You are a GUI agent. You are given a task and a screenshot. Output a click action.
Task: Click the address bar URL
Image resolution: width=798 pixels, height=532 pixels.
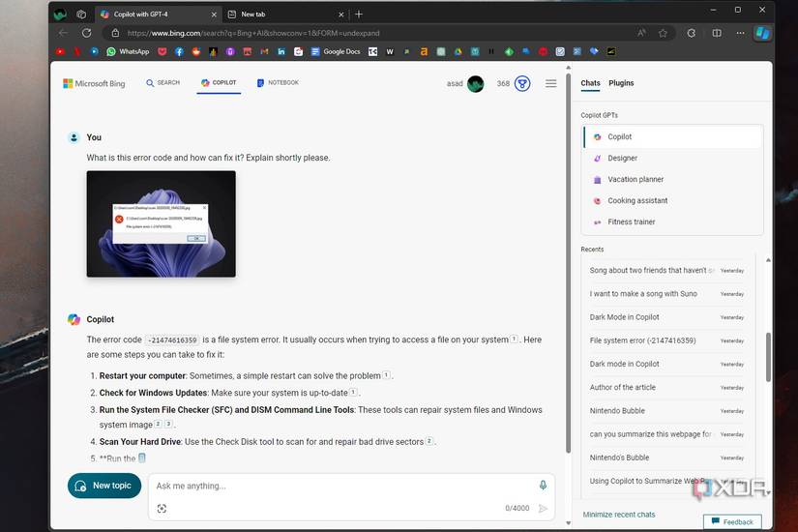[x=252, y=33]
